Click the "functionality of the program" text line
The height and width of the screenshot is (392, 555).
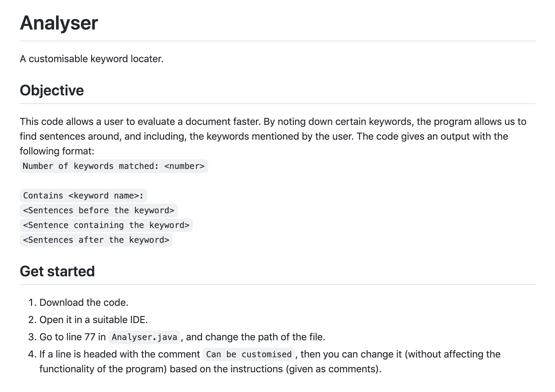(x=210, y=369)
